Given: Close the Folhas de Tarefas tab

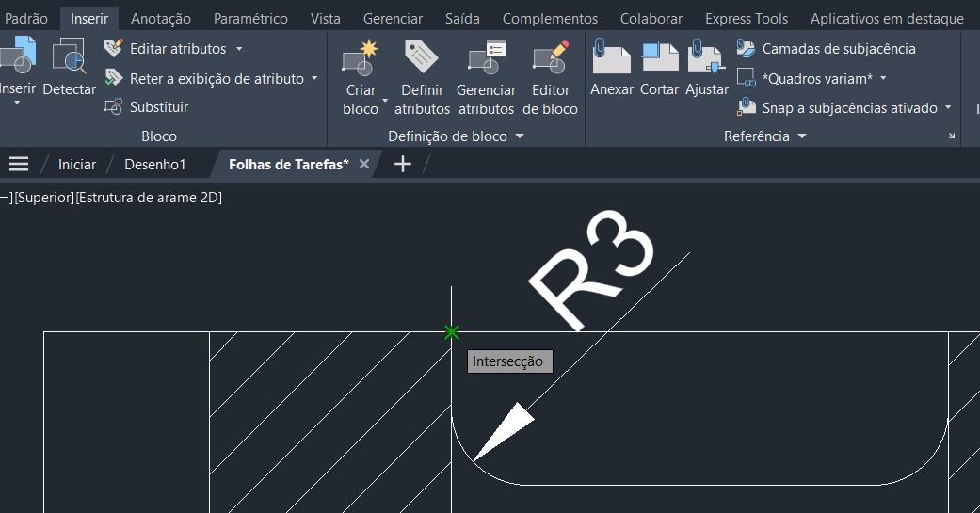Looking at the screenshot, I should pyautogui.click(x=364, y=165).
